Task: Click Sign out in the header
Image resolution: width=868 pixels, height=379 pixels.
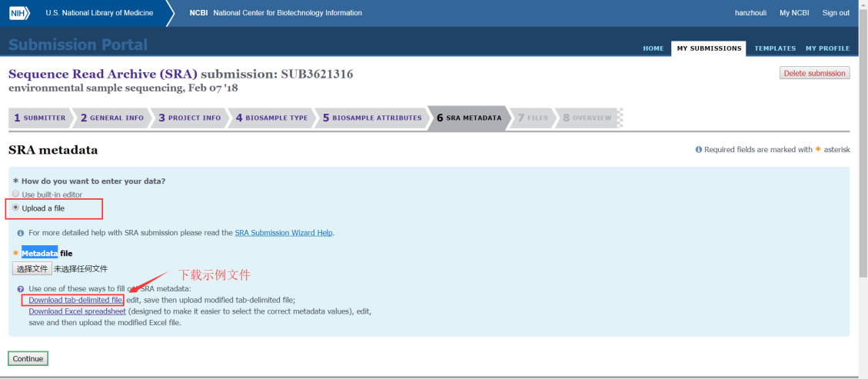Action: click(x=835, y=13)
